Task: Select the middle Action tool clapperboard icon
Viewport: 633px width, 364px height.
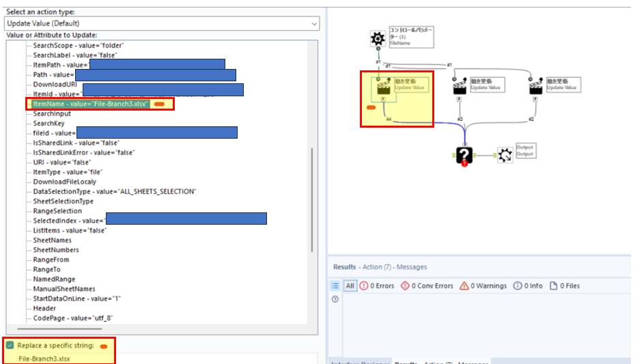Action: point(460,86)
